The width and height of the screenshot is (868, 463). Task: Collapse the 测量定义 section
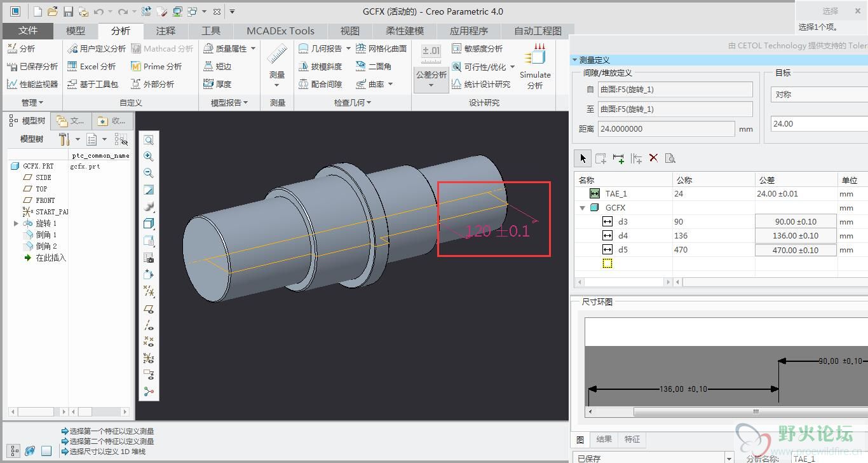575,60
